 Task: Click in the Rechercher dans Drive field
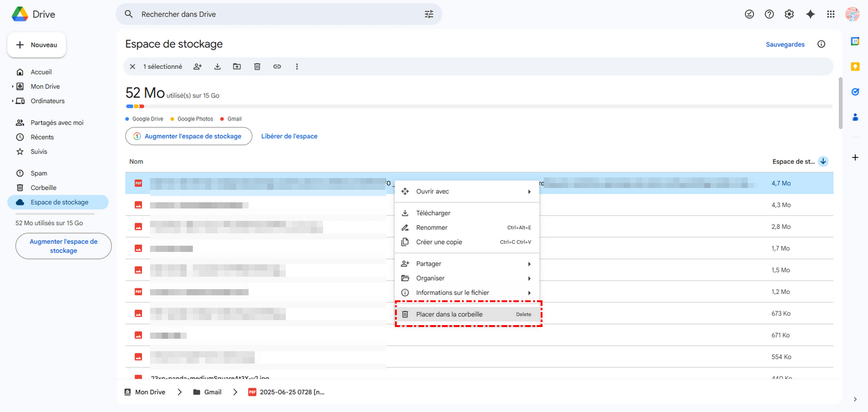[x=279, y=14]
